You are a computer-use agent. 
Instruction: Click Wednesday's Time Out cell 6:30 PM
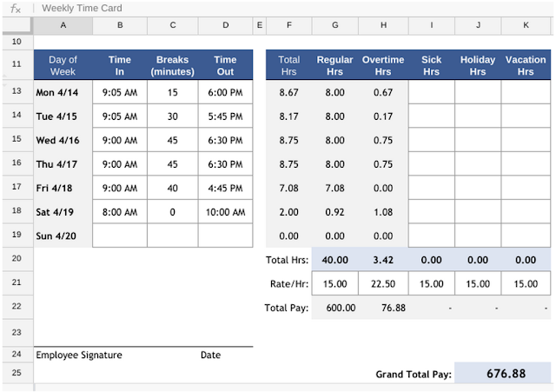pyautogui.click(x=226, y=140)
